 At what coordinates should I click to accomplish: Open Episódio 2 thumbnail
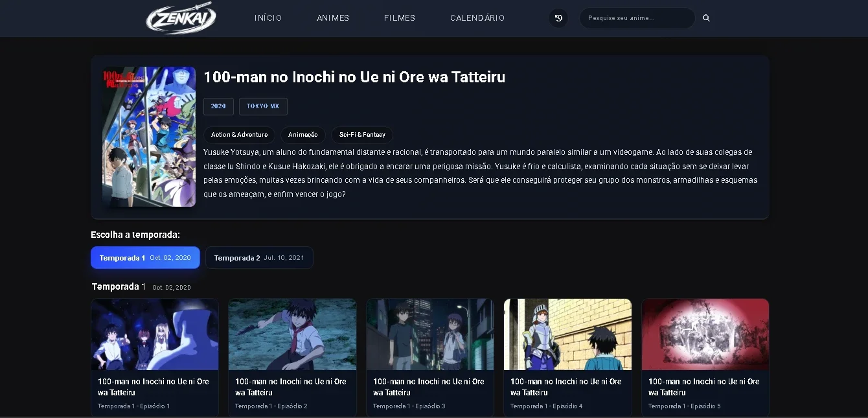[292, 334]
